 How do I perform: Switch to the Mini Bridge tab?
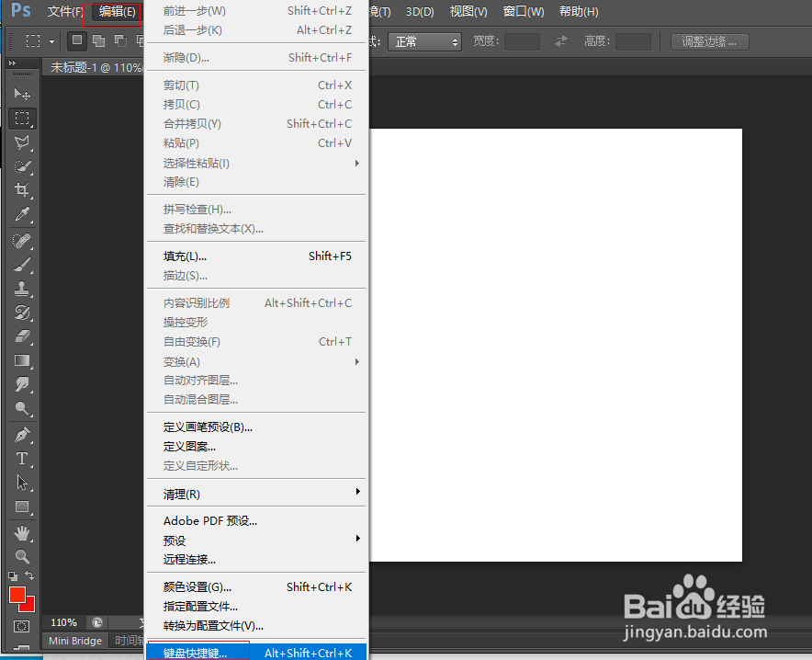pos(74,641)
